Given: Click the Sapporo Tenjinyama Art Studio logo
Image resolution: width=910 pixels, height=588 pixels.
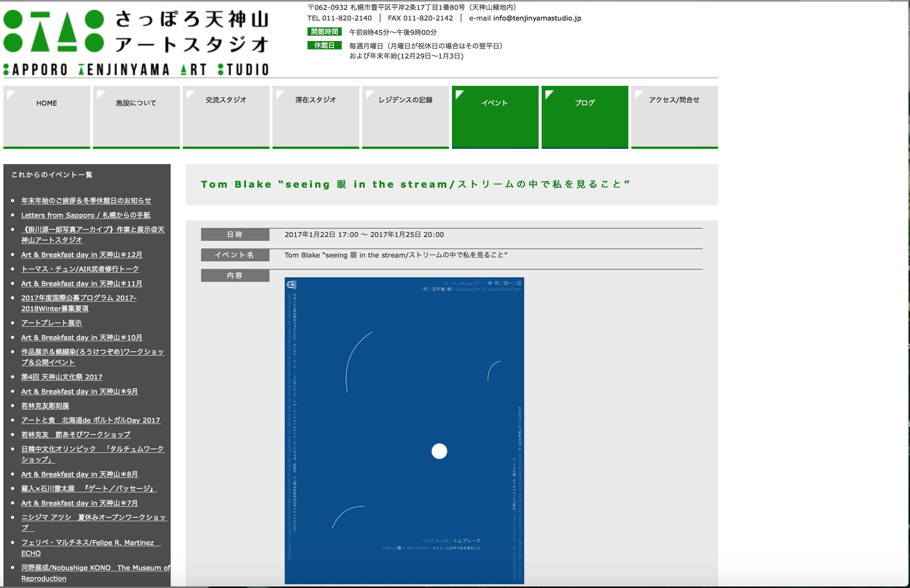Looking at the screenshot, I should click(x=136, y=42).
